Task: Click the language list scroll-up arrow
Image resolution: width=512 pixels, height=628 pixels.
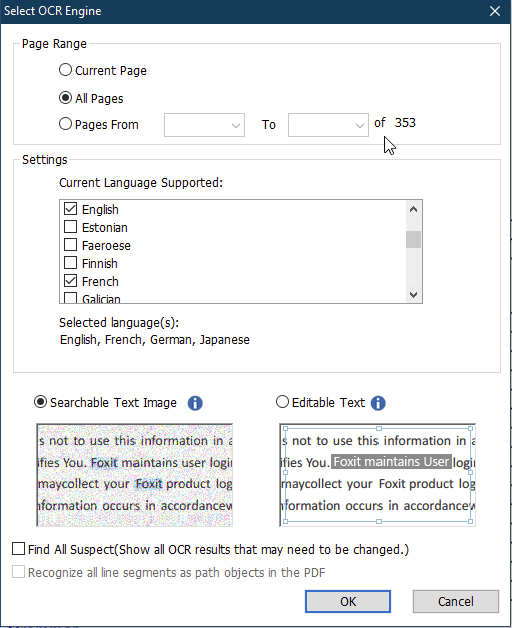Action: pyautogui.click(x=413, y=209)
